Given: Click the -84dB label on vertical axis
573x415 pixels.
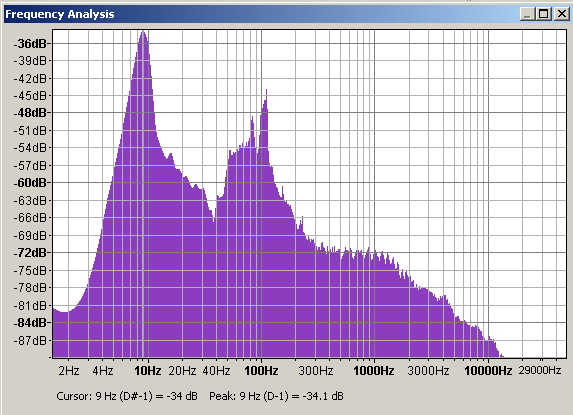Looking at the screenshot, I should (x=31, y=323).
